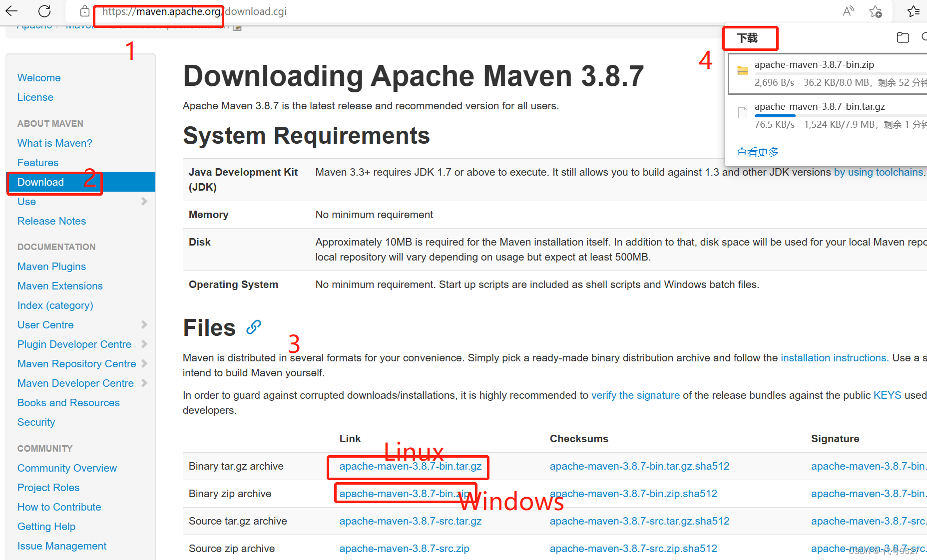The height and width of the screenshot is (560, 927).
Task: Open the Security sidebar link
Action: tap(36, 422)
